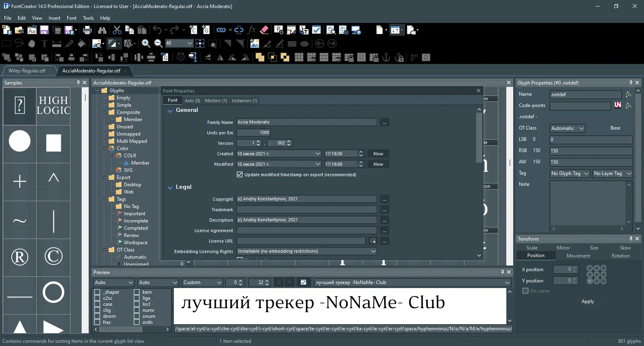The height and width of the screenshot is (346, 644).
Task: Click the Open Font folder icon
Action: [19, 30]
